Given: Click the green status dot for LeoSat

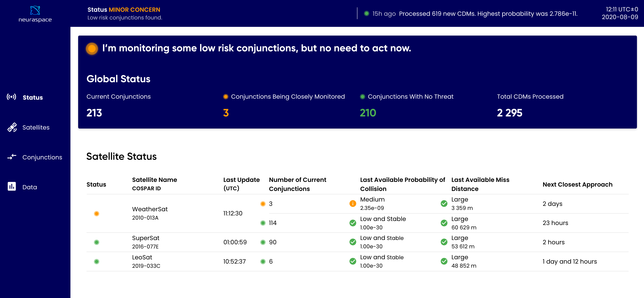Looking at the screenshot, I should (96, 261).
